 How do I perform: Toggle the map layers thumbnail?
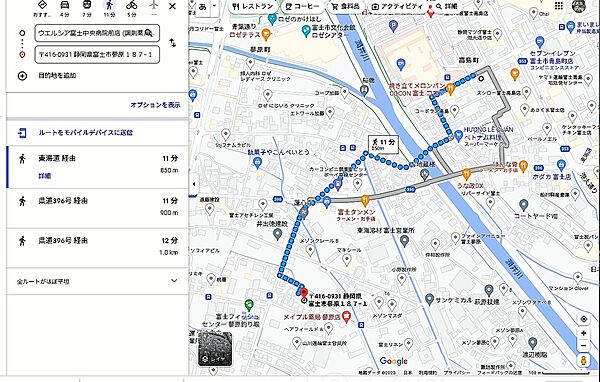click(x=215, y=349)
